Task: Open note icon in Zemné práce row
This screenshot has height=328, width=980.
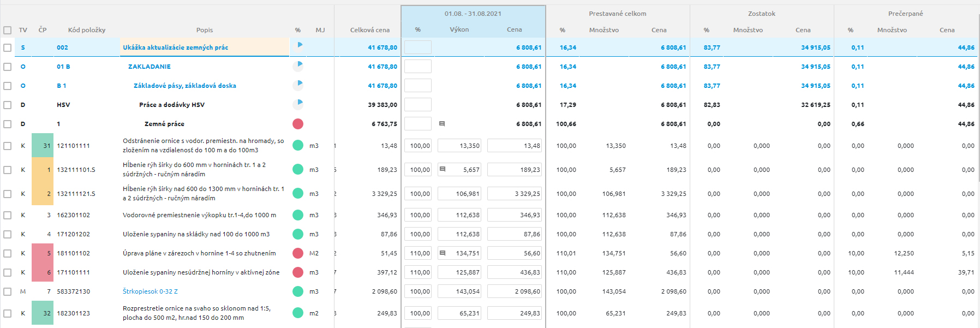Action: 442,124
